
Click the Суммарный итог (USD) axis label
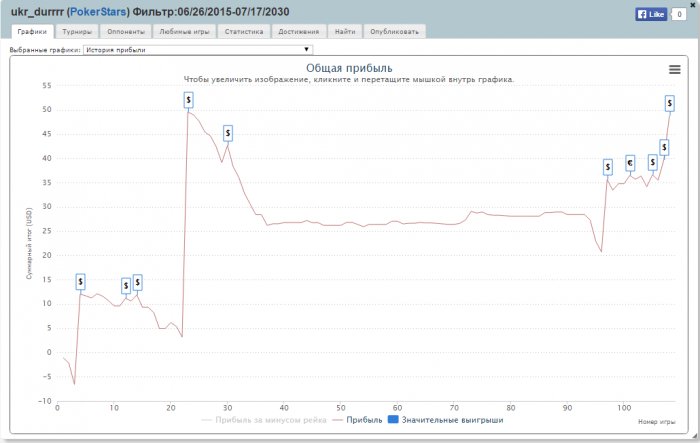(29, 243)
